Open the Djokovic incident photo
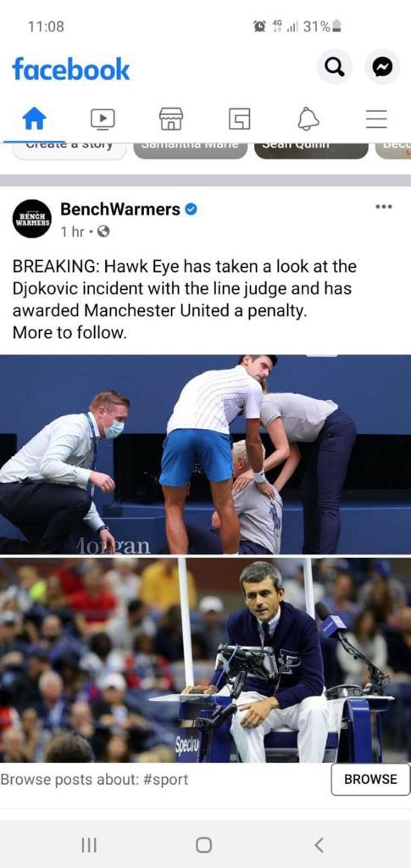The height and width of the screenshot is (868, 411). (205, 454)
